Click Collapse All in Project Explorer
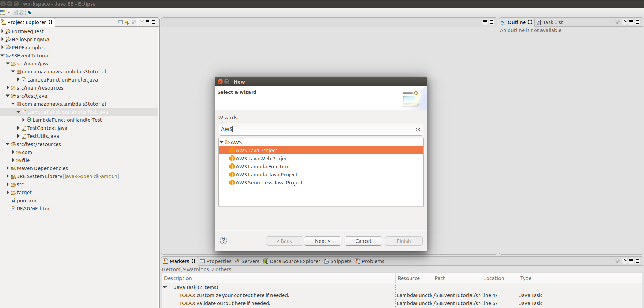Viewport: 644px width, 308px height. click(121, 22)
